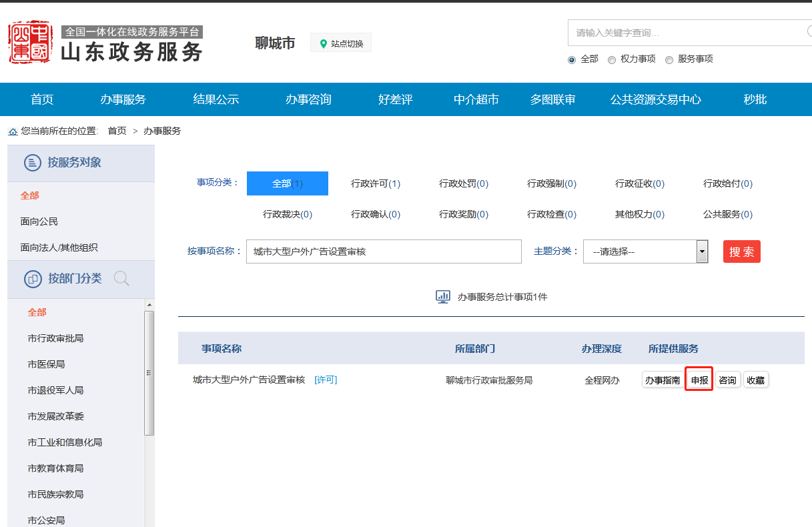Viewport: 812px width, 527px height.
Task: Select the 权力事项 radio button
Action: 612,59
